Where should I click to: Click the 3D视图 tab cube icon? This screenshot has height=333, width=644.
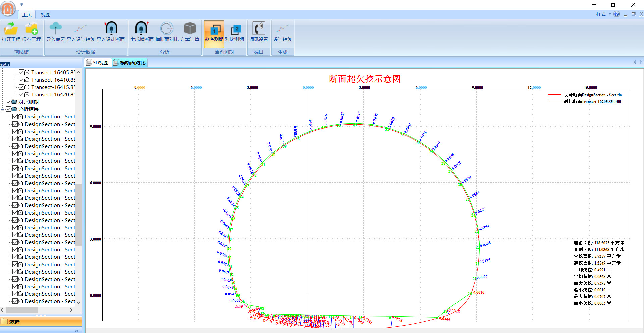coord(89,62)
